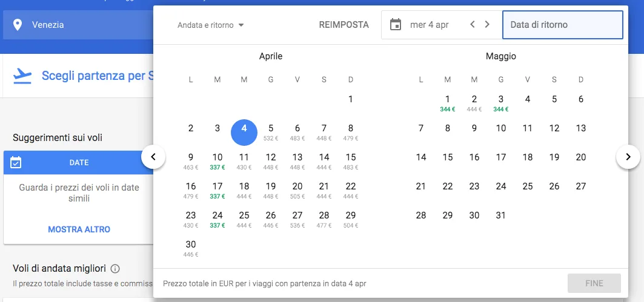Click the Venezia origin field
The image size is (644, 302).
[79, 25]
